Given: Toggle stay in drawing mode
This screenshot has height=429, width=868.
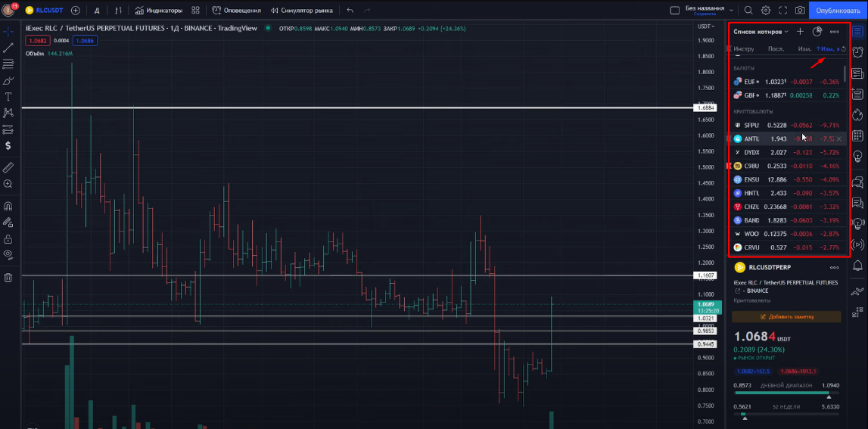Looking at the screenshot, I should click(8, 222).
